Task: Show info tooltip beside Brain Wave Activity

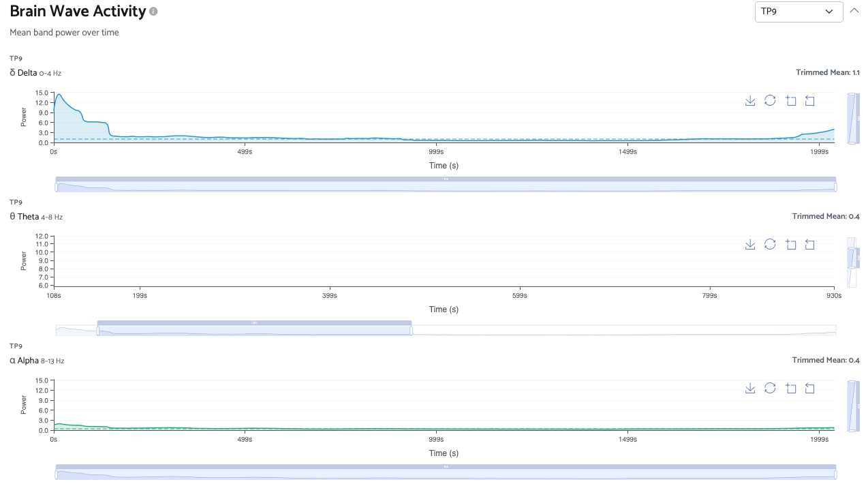Action: point(153,12)
